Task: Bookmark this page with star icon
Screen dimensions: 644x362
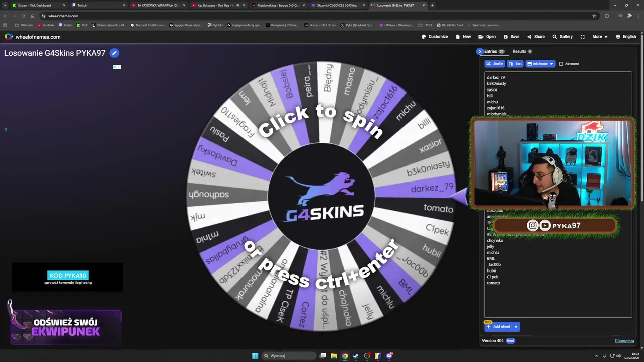Action: coord(594,16)
